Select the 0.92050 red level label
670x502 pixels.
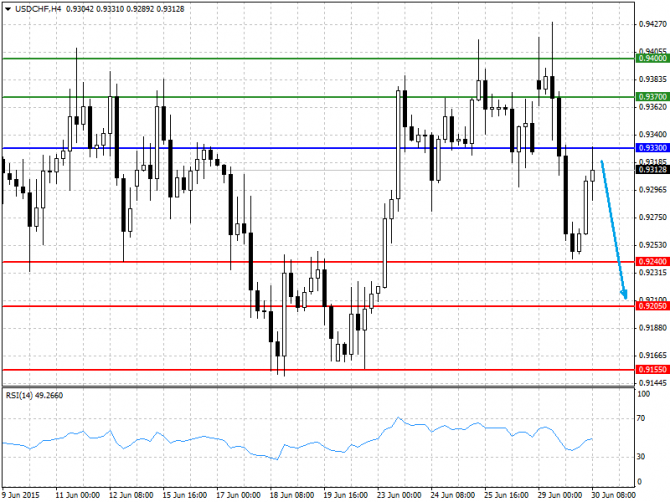[x=652, y=306]
